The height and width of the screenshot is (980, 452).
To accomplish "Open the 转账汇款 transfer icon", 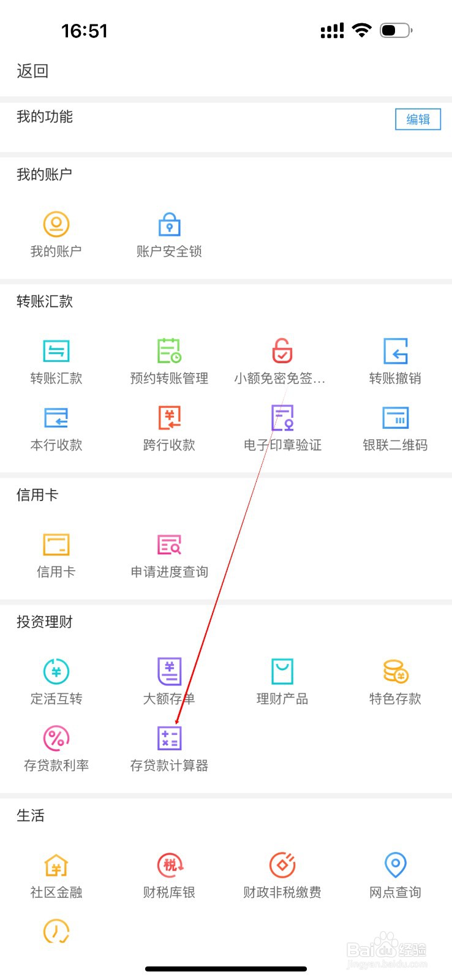I will pos(56,351).
